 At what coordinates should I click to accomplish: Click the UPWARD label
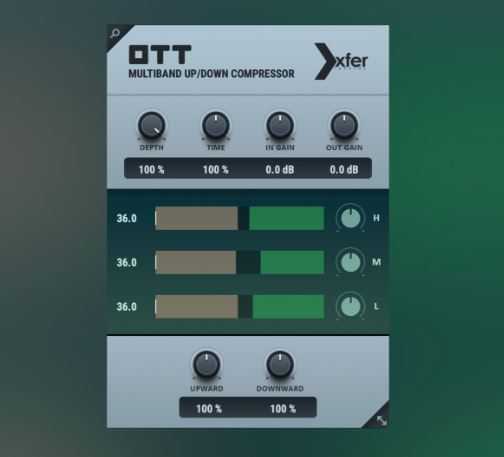(x=207, y=388)
